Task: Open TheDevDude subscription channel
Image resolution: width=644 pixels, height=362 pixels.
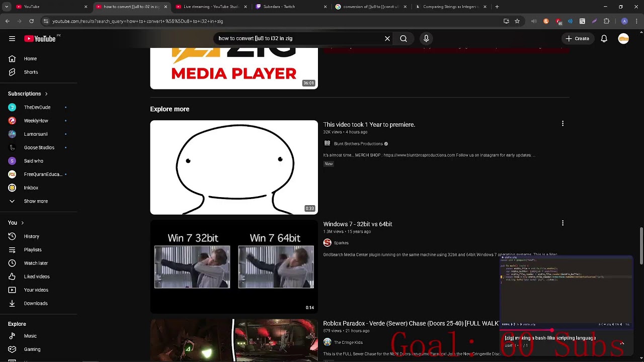Action: [38, 107]
